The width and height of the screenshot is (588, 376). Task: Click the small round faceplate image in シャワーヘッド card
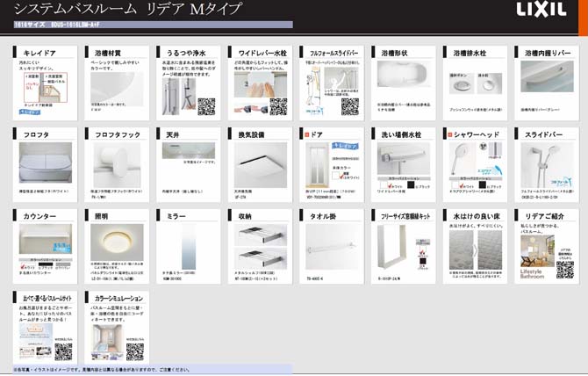tap(484, 147)
